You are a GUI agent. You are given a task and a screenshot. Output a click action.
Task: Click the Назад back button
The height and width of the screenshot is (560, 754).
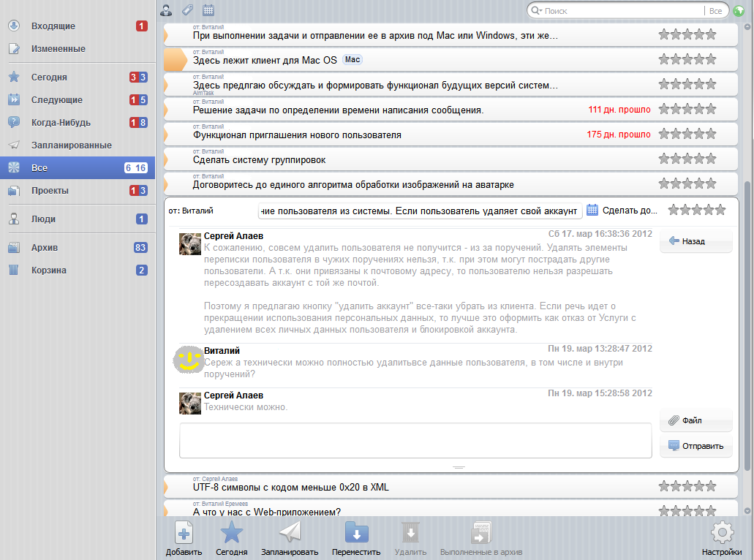pyautogui.click(x=695, y=241)
